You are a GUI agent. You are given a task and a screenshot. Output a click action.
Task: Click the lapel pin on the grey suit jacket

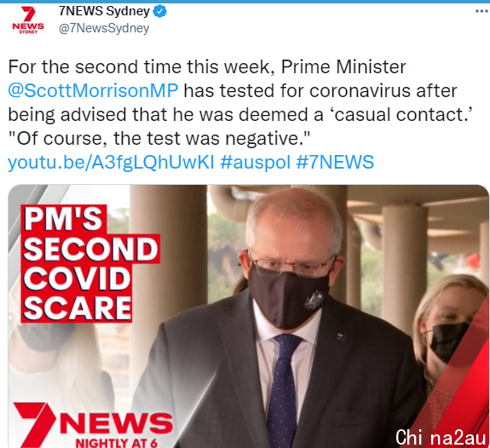[341, 336]
